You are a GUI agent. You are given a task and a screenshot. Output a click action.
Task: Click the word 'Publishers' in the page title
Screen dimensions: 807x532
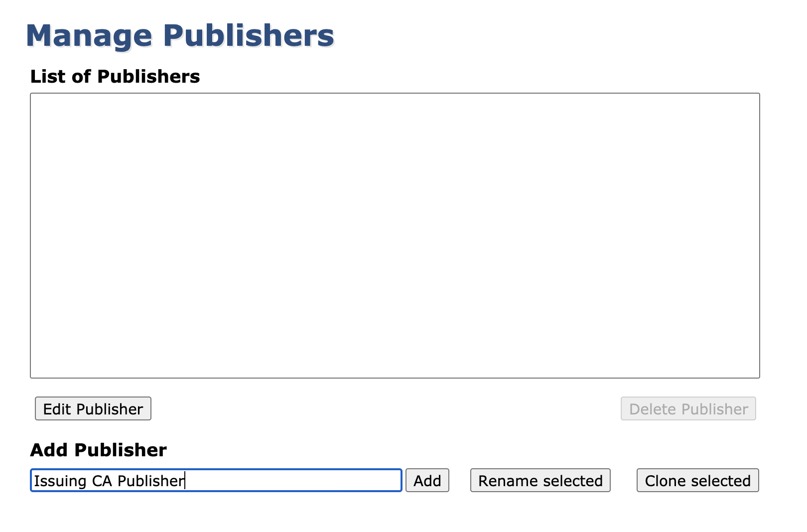click(x=249, y=36)
